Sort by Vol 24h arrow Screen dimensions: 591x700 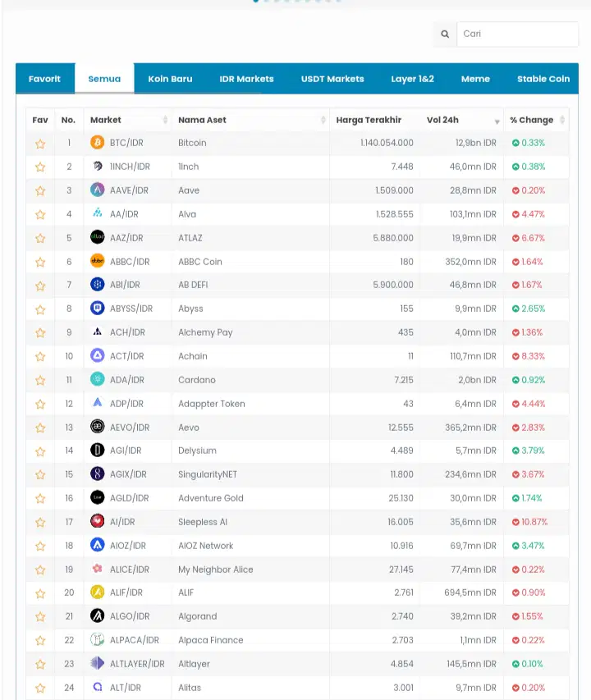tap(497, 122)
